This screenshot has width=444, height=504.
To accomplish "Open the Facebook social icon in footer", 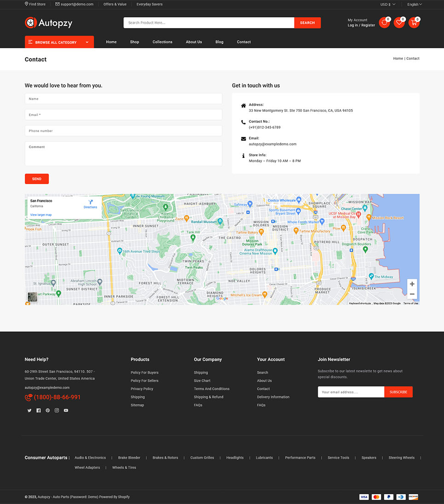I will click(39, 411).
